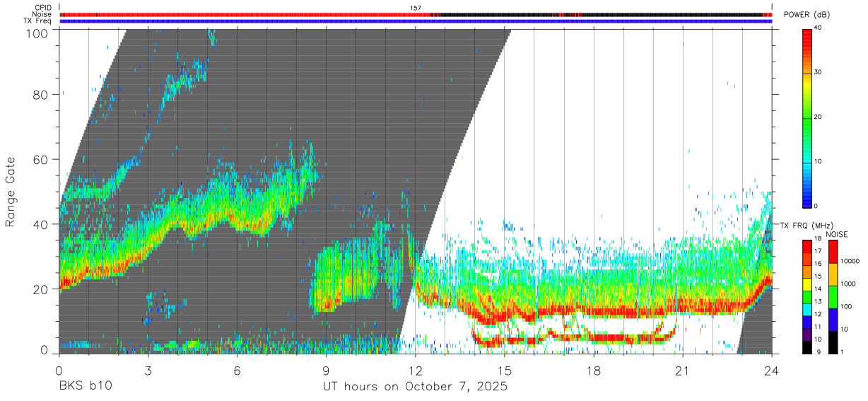Viewport: 868px width, 401px height.
Task: Click x-axis tick label 18
Action: [x=594, y=371]
